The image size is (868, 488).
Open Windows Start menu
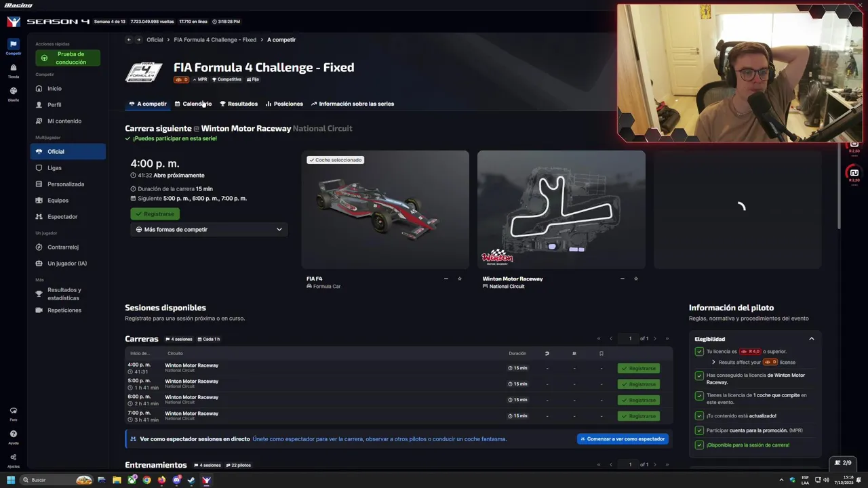10,480
